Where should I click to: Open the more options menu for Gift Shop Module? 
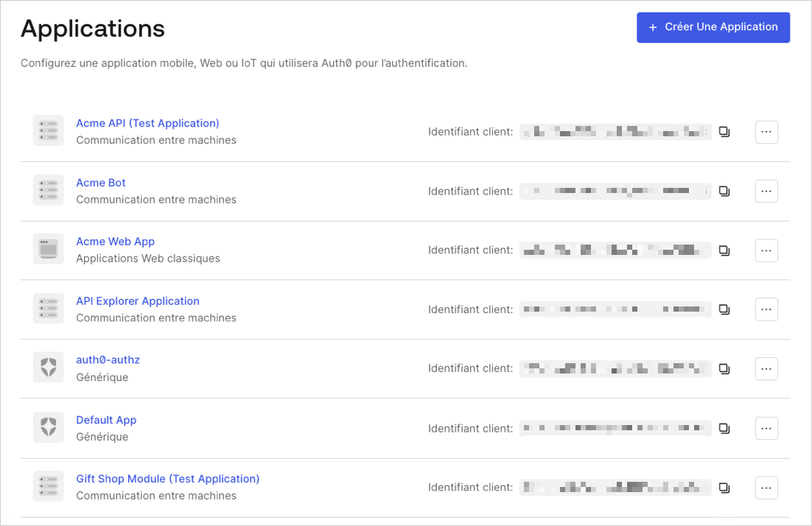766,487
